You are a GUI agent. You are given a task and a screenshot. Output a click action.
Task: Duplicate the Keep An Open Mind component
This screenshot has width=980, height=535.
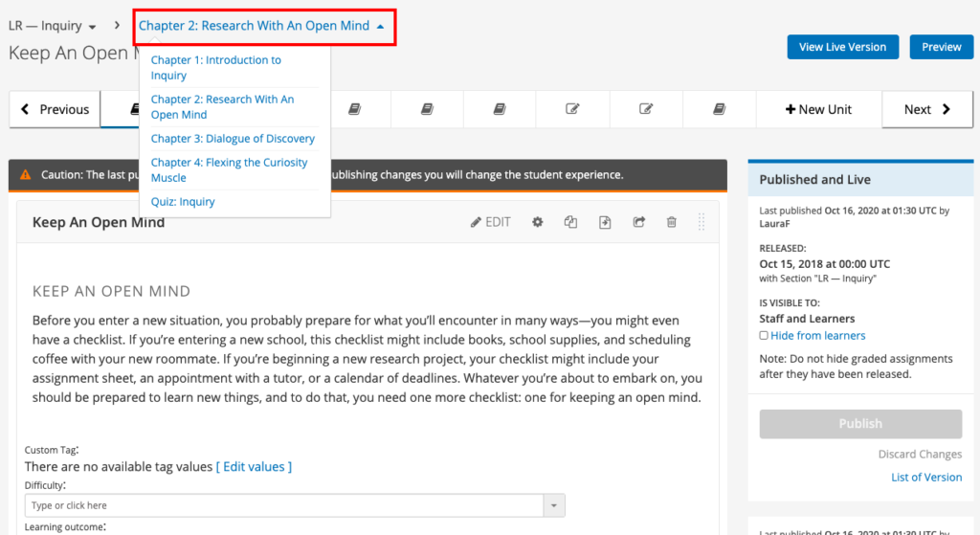570,222
